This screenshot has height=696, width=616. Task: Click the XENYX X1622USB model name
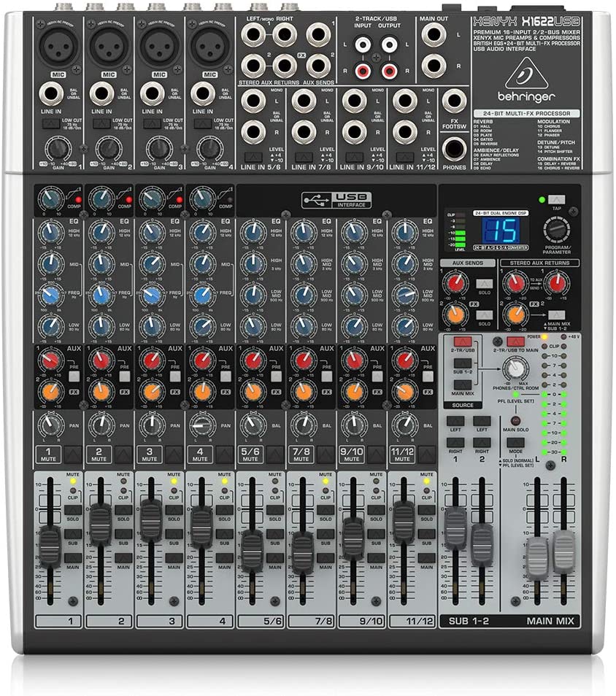tap(527, 21)
